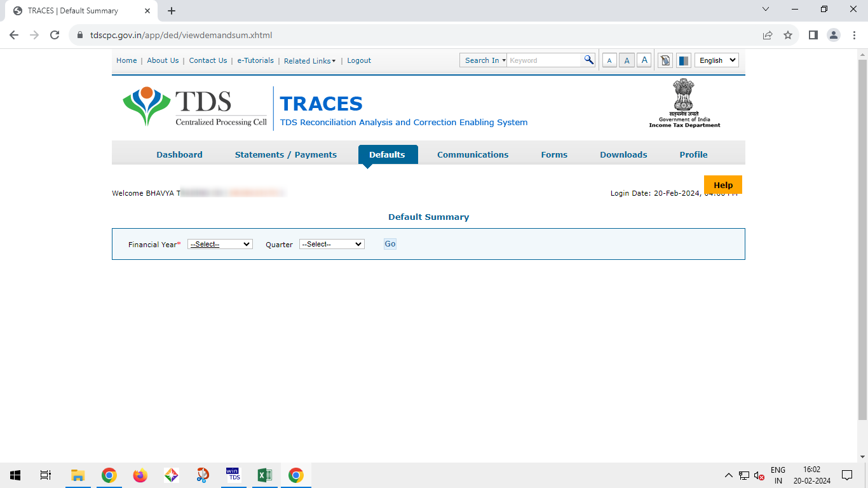This screenshot has height=488, width=868.
Task: Select the smallest font size button
Action: [609, 60]
